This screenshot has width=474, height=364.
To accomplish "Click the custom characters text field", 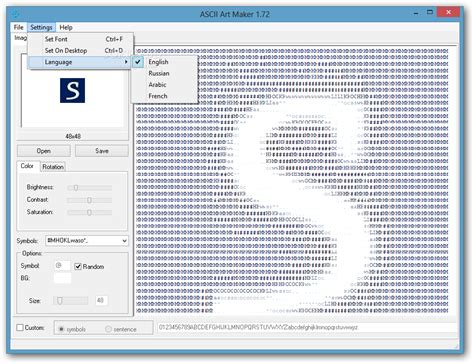I will [x=307, y=327].
